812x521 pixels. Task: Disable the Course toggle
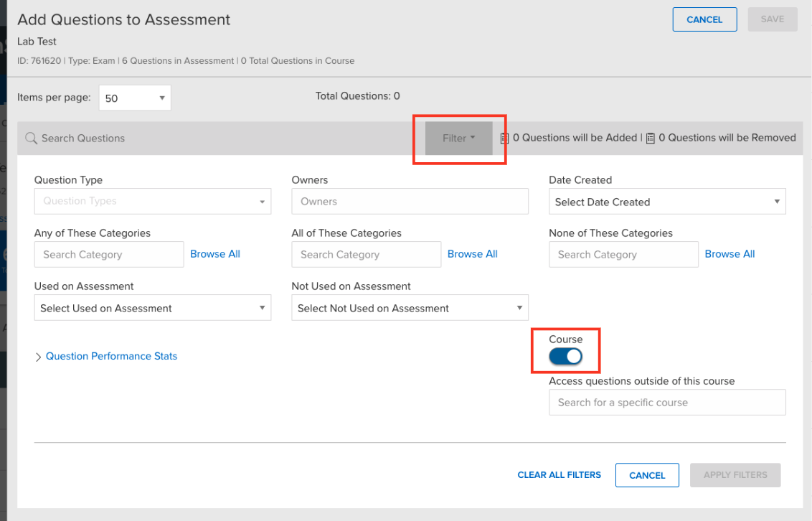[566, 355]
